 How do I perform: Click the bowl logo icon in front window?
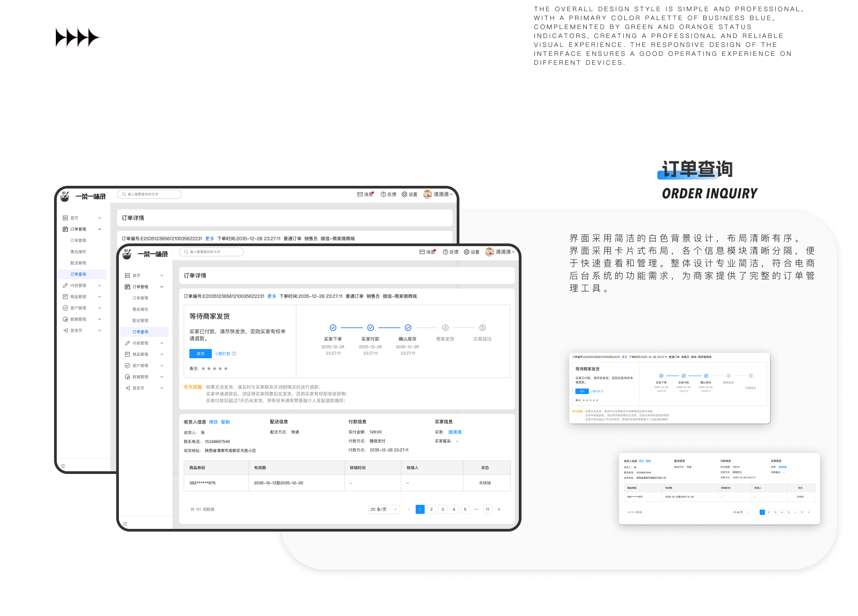tap(127, 254)
